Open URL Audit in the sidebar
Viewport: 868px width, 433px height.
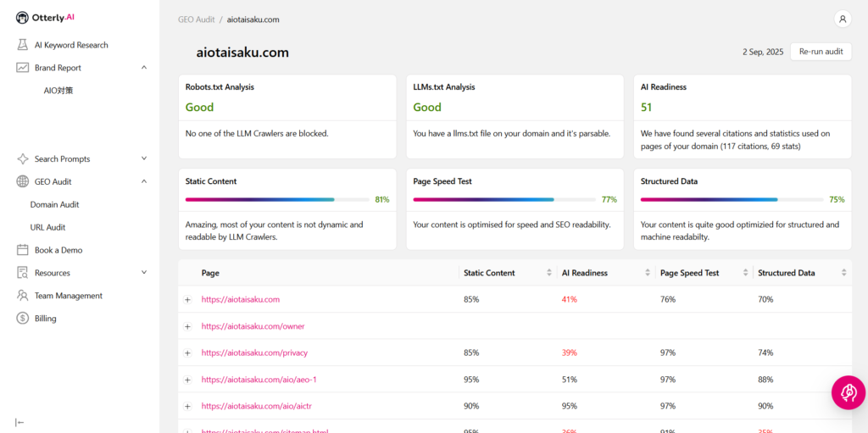coord(47,227)
